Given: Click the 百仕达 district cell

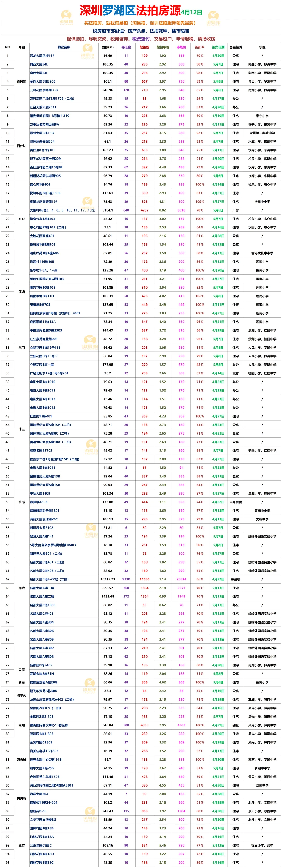Looking at the screenshot, I should (x=22, y=146).
